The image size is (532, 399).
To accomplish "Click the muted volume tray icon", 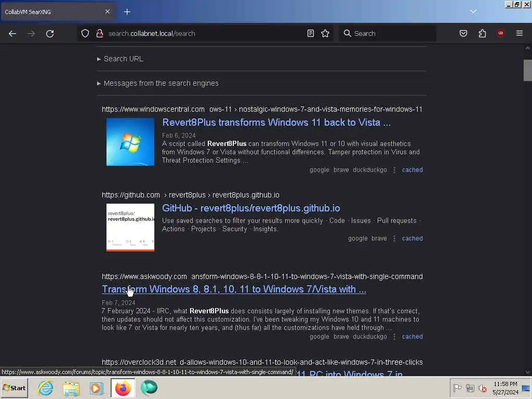I will pos(482,388).
